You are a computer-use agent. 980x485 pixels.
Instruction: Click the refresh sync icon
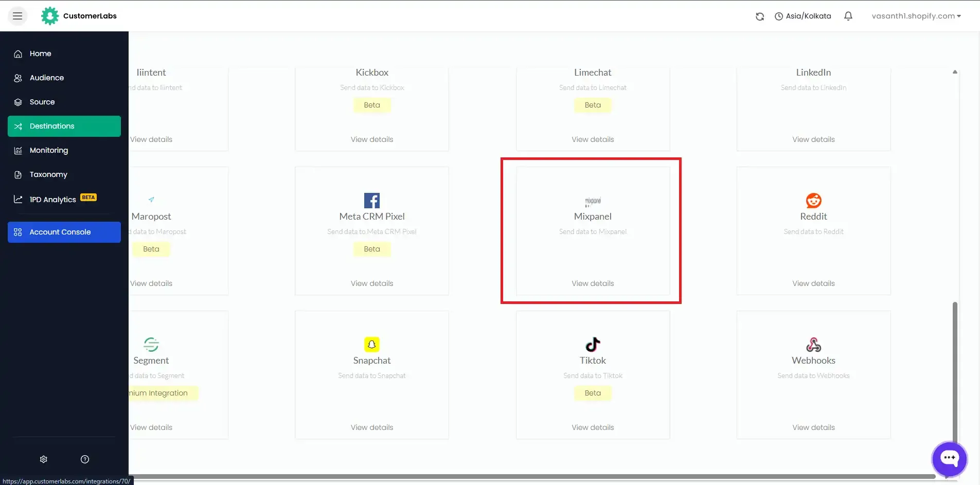point(760,16)
